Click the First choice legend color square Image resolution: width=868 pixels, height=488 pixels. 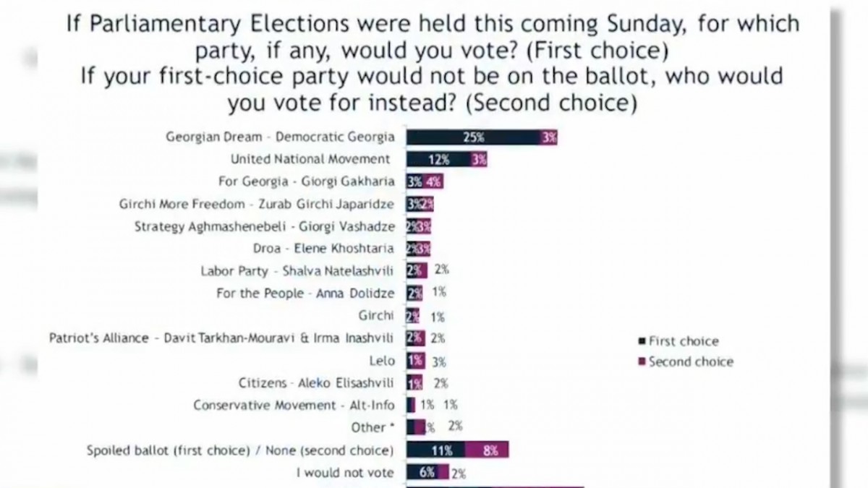click(641, 342)
